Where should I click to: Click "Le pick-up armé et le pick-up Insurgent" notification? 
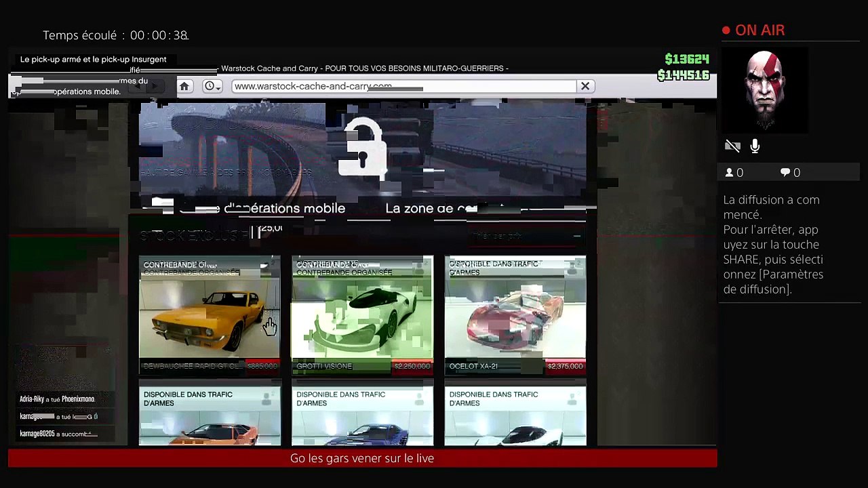[93, 60]
